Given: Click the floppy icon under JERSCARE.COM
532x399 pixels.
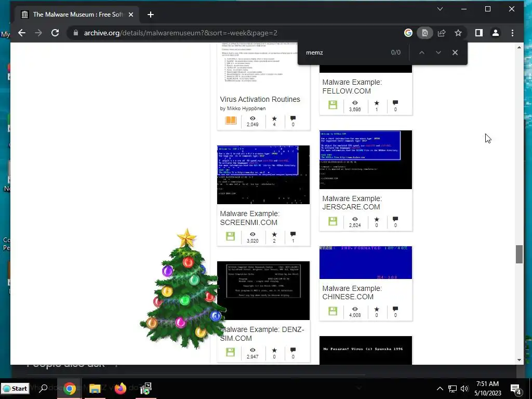Looking at the screenshot, I should pos(333,221).
